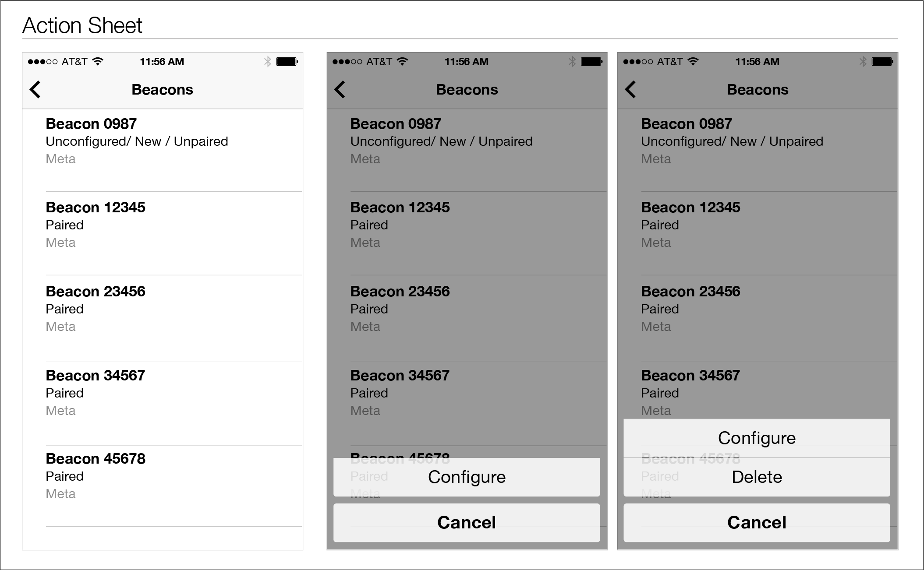Click the Wi-Fi icon in the first phone's status bar

[x=98, y=61]
